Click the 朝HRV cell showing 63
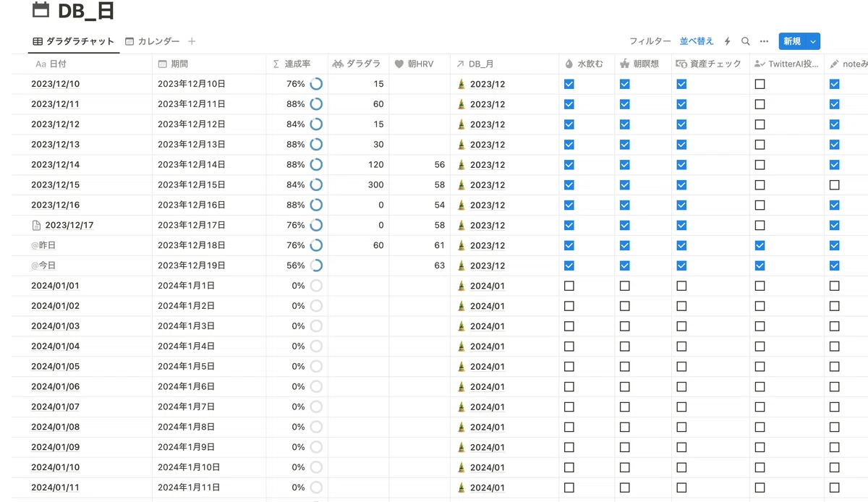 pyautogui.click(x=419, y=265)
